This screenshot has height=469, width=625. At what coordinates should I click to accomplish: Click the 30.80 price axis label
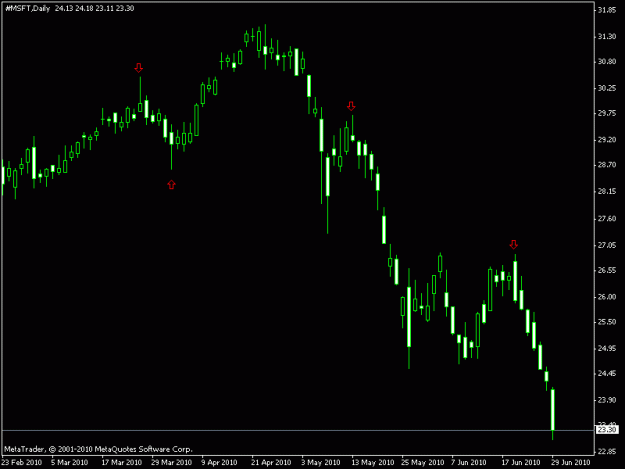(x=607, y=62)
